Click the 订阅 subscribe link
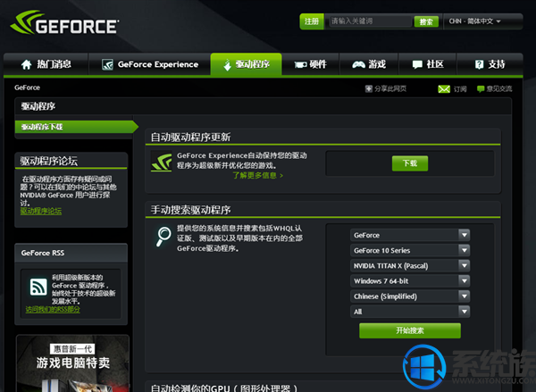This screenshot has width=536, height=392. [460, 89]
